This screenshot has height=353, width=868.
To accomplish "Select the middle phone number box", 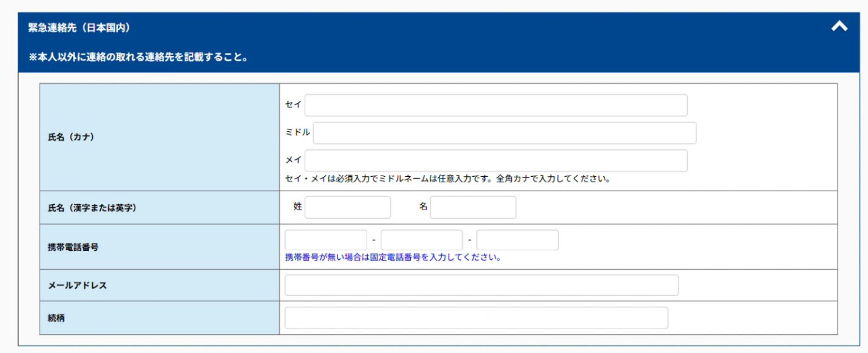I will 422,240.
